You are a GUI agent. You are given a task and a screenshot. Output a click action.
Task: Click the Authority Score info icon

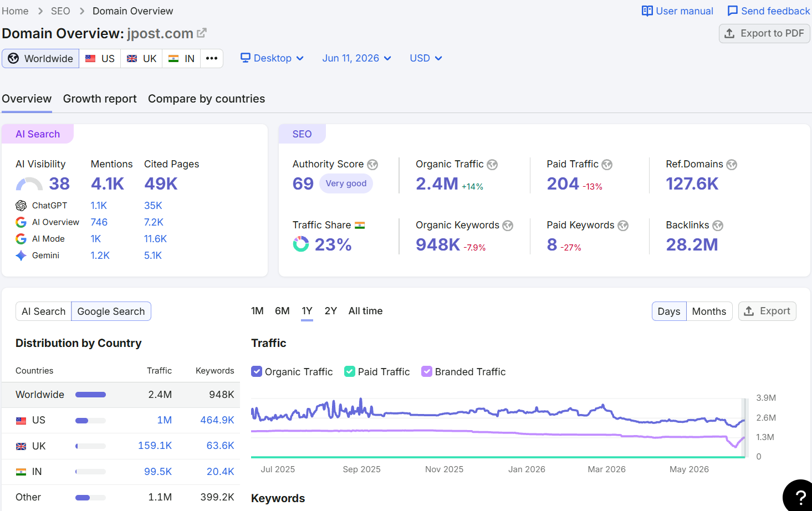[x=372, y=165]
